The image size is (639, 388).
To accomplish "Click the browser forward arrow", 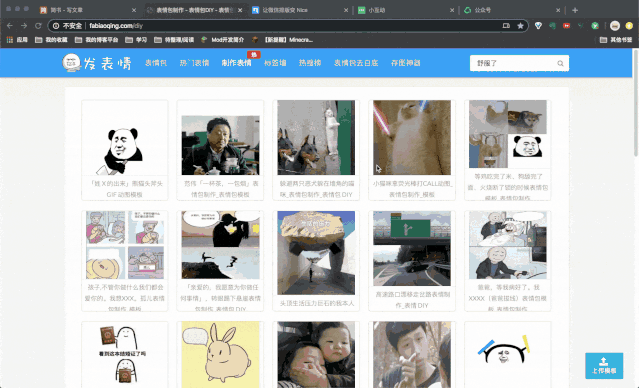I will pos(24,26).
